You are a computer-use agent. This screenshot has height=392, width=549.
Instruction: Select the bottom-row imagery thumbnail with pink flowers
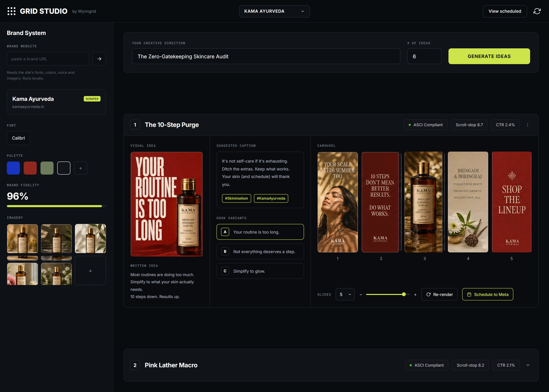22,274
